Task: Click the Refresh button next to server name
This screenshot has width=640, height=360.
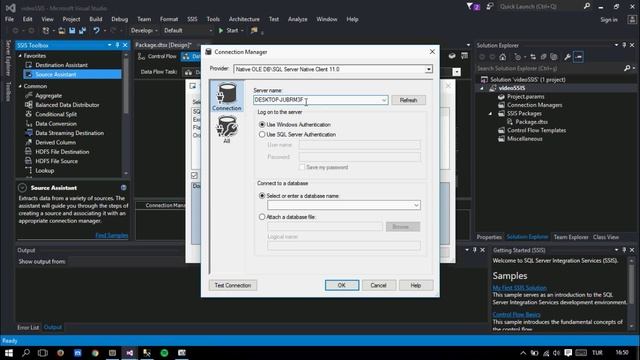Action: (408, 100)
